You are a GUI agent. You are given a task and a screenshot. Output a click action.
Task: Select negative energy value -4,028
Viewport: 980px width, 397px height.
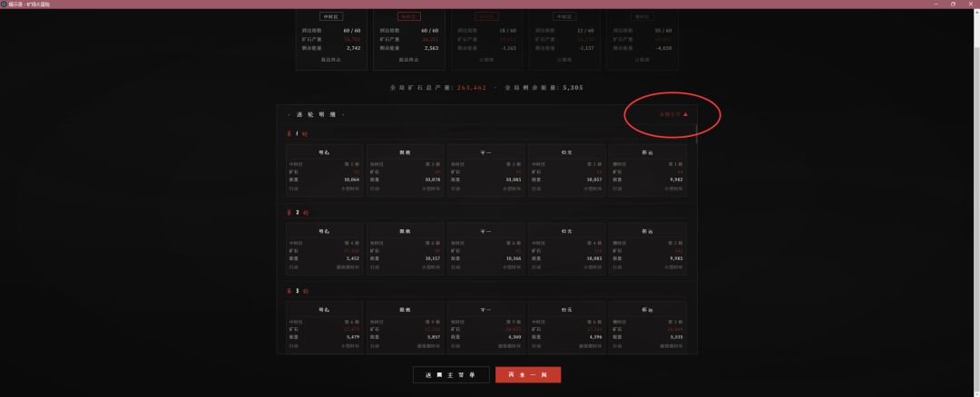[x=661, y=47]
